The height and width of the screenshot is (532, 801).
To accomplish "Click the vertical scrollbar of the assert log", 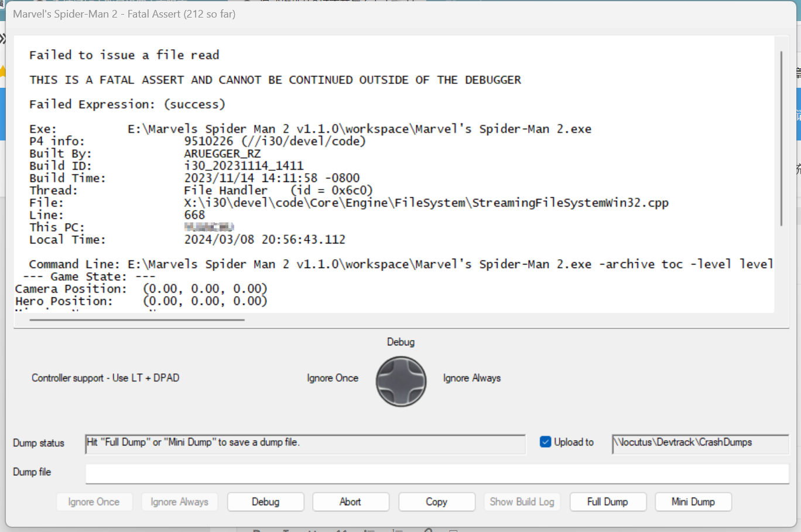I will coord(781,138).
